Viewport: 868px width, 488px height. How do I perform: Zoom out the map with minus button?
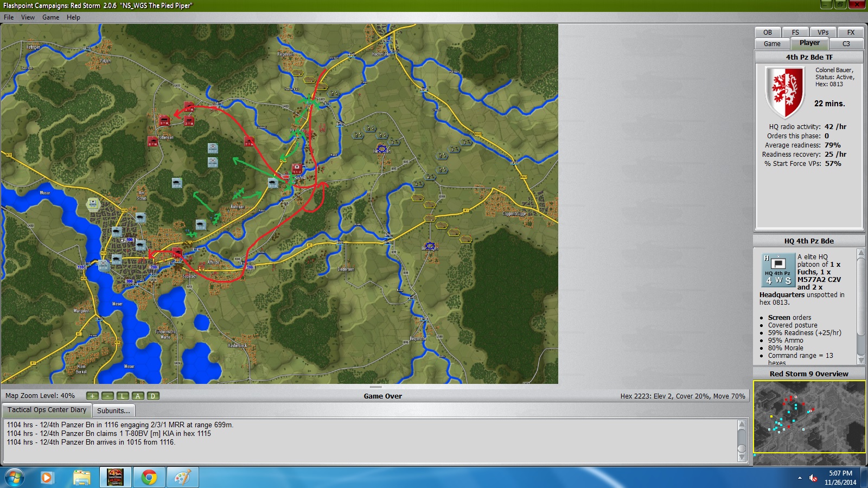tap(107, 396)
